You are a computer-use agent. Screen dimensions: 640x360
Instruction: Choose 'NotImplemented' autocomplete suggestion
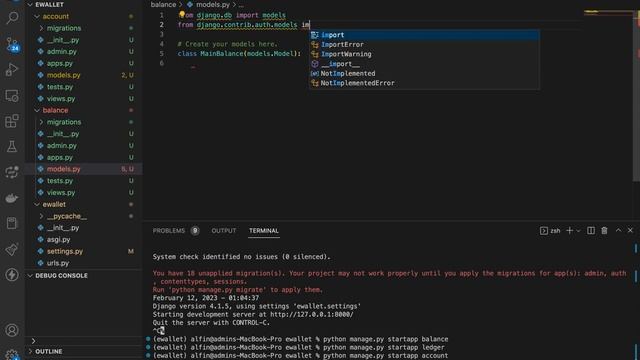[x=424, y=73]
